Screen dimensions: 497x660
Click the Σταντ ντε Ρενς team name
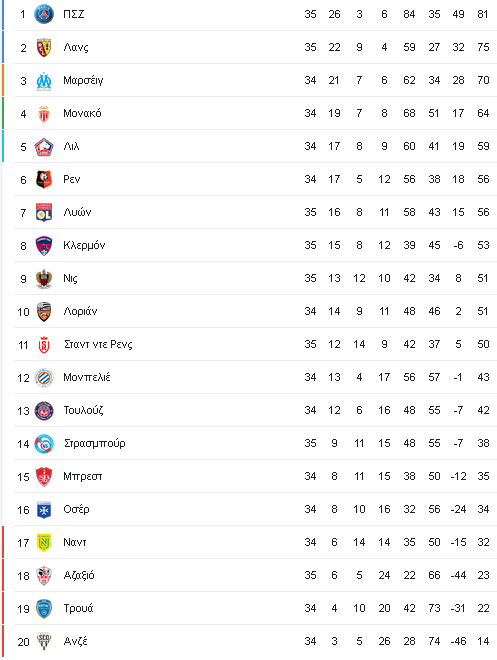98,344
